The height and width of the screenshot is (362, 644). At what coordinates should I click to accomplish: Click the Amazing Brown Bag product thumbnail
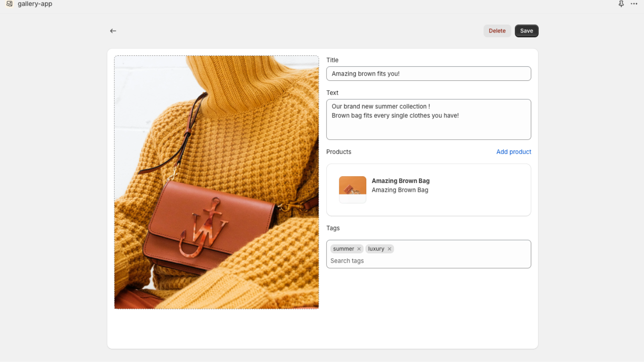coord(352,189)
